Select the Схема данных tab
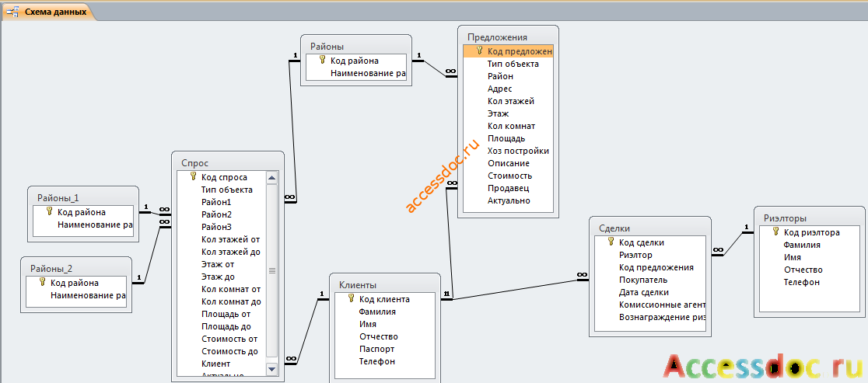 tap(49, 12)
